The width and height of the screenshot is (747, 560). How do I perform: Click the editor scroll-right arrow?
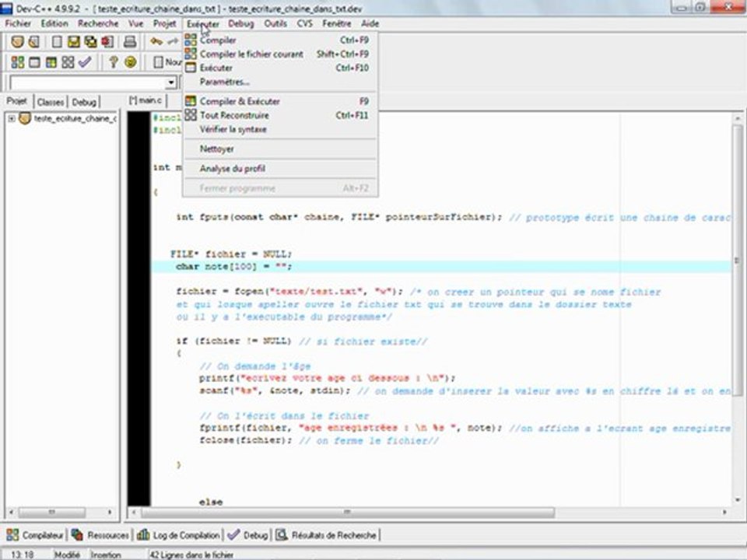[x=724, y=513]
